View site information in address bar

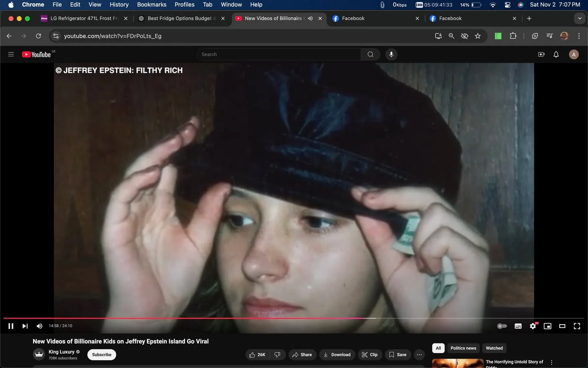tap(56, 36)
